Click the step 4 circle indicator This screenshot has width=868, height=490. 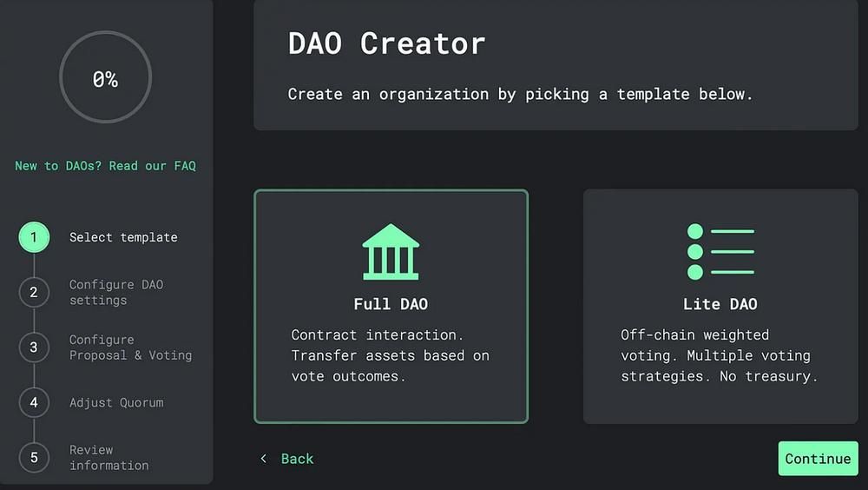(34, 402)
